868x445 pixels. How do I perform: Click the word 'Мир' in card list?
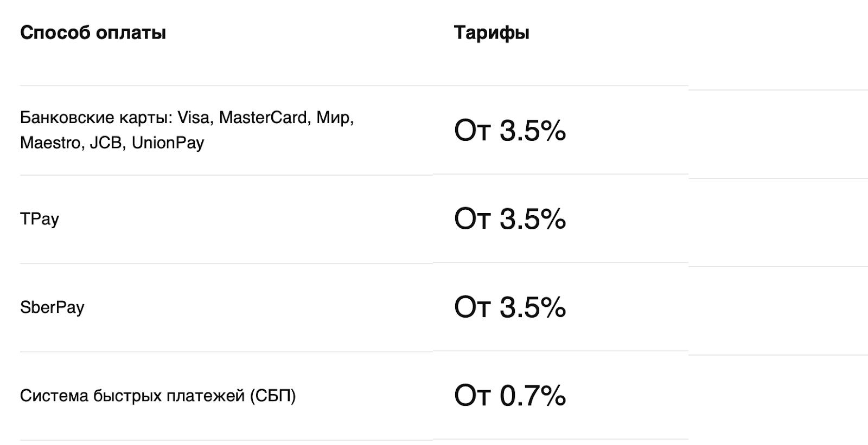334,118
